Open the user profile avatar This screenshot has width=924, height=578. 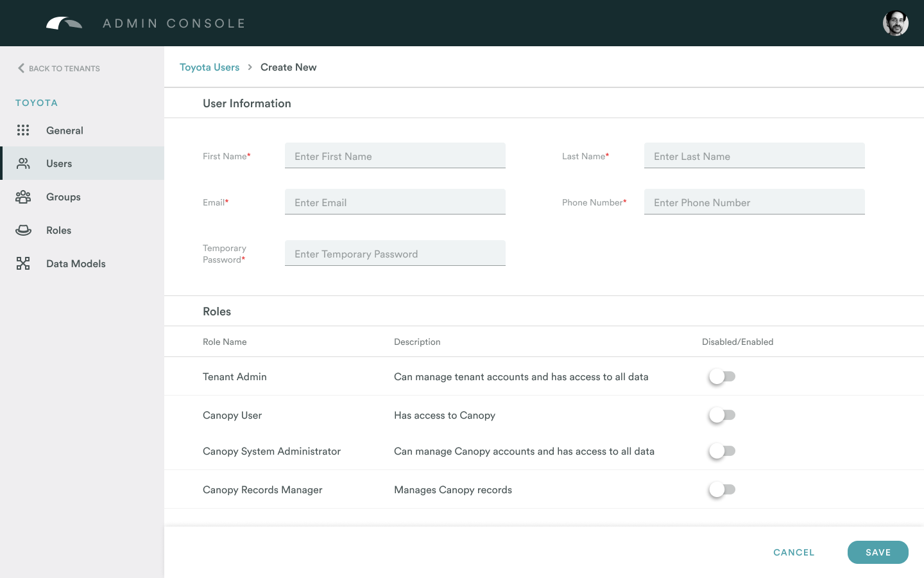896,23
